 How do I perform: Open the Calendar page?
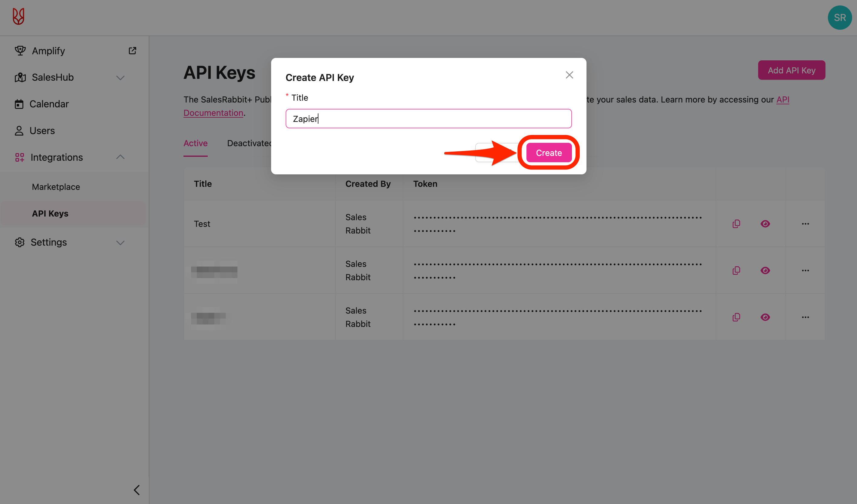pyautogui.click(x=49, y=104)
